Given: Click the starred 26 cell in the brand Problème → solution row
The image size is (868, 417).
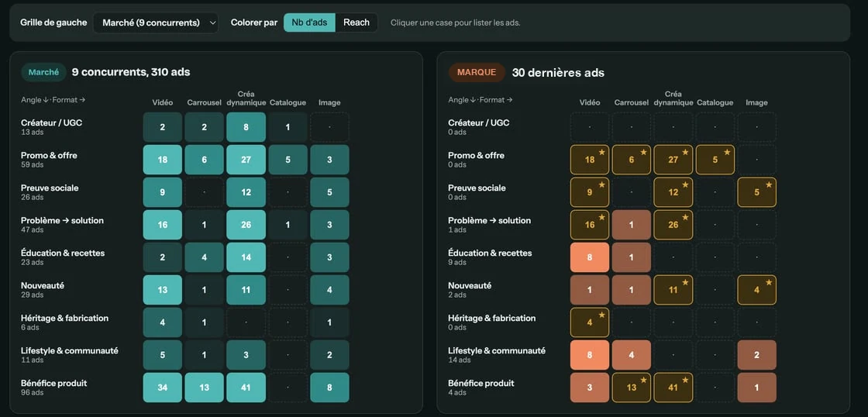Looking at the screenshot, I should tap(673, 225).
